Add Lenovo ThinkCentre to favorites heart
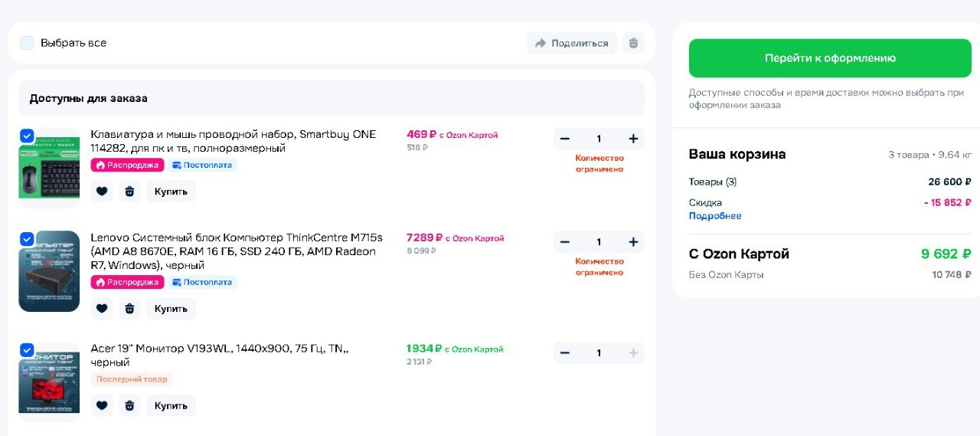Screen dimensions: 980x436 point(102,308)
